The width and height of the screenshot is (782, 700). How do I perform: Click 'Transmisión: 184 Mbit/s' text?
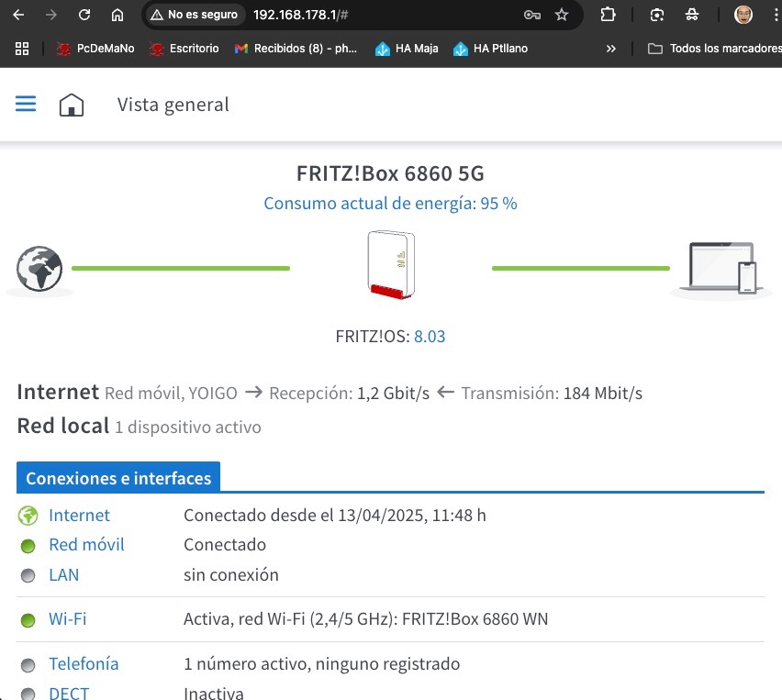pyautogui.click(x=552, y=394)
